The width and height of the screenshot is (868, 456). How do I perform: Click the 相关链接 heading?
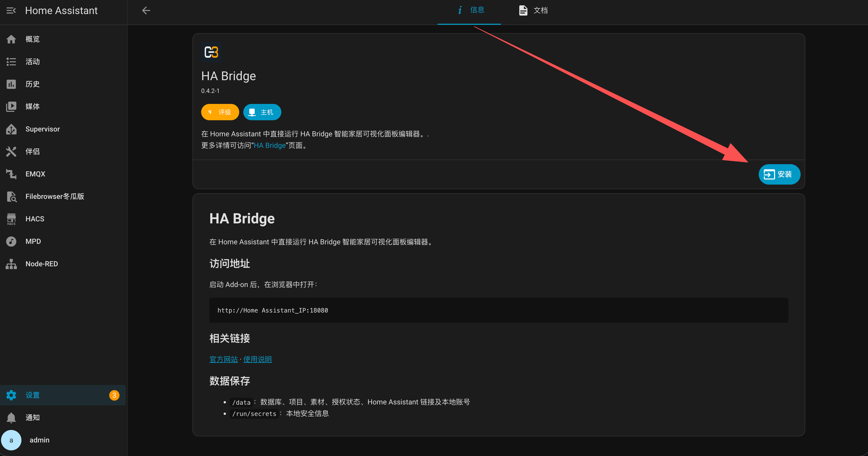[230, 338]
